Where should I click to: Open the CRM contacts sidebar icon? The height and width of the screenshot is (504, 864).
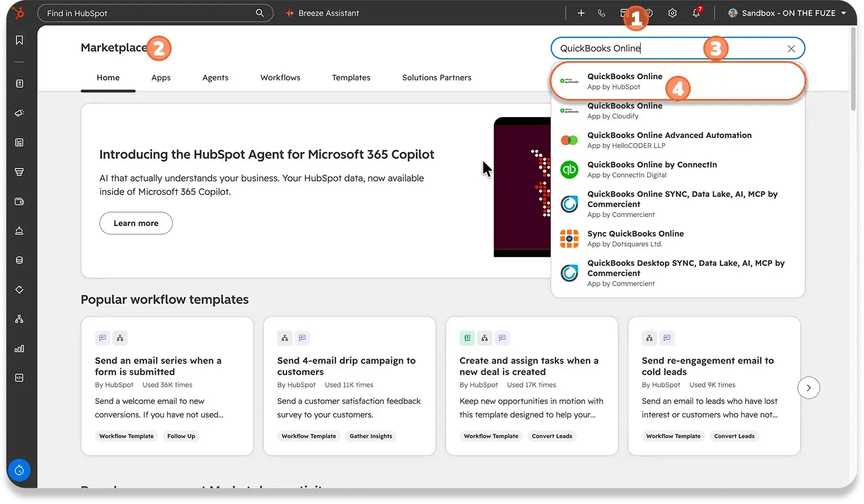point(19,84)
